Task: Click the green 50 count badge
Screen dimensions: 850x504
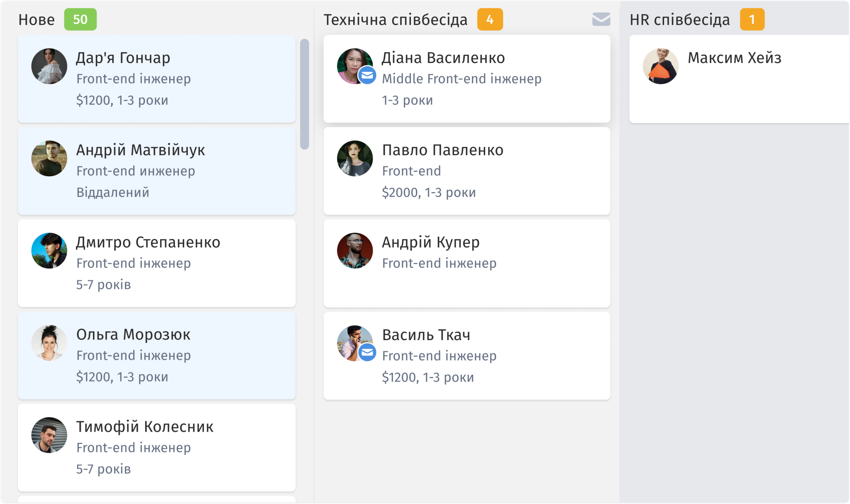Action: click(80, 19)
